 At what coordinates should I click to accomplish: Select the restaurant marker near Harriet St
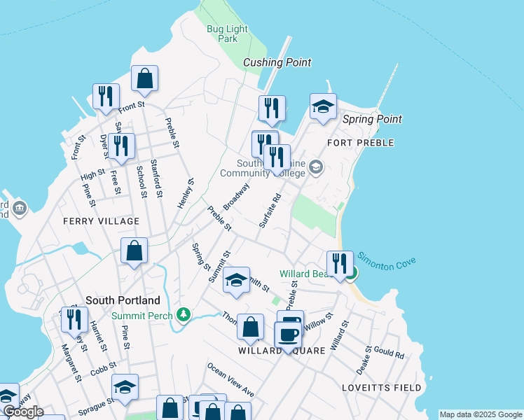(74, 321)
